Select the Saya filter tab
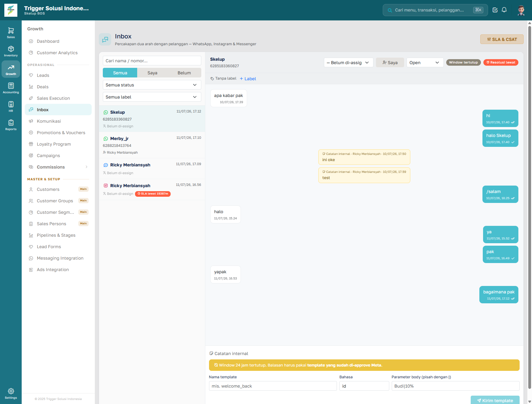 tap(152, 73)
